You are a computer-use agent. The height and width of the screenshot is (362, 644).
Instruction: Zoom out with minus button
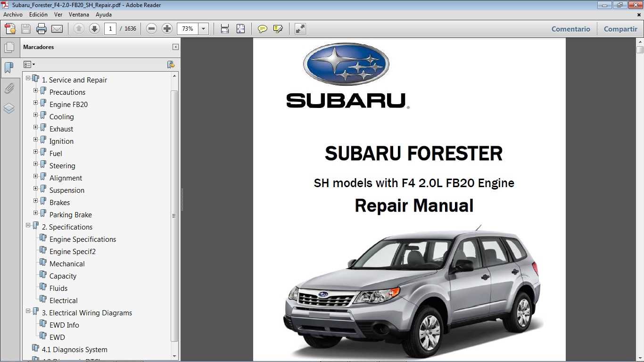point(151,29)
